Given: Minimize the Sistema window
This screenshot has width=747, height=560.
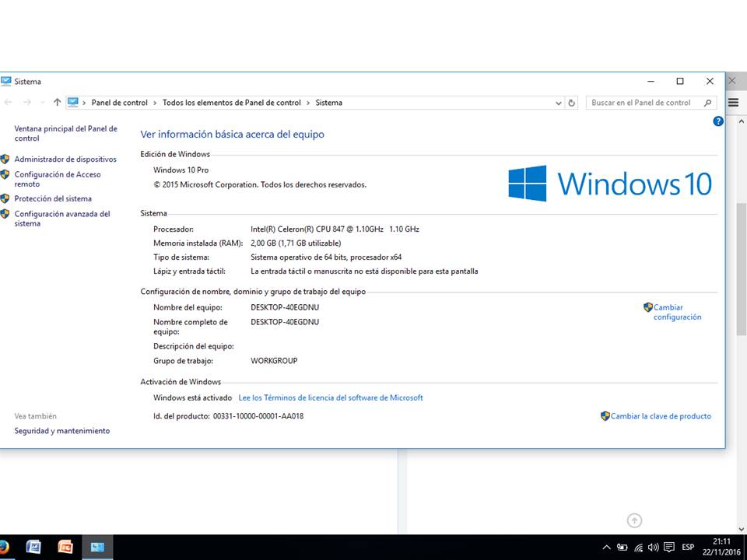Looking at the screenshot, I should [651, 82].
